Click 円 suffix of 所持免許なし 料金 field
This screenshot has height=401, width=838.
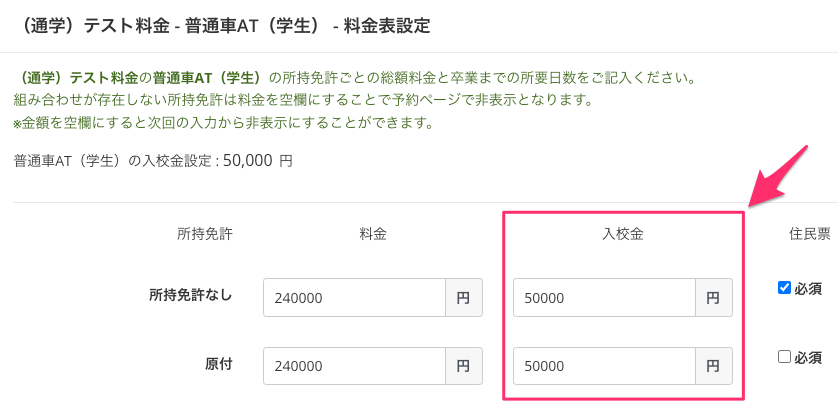[464, 298]
